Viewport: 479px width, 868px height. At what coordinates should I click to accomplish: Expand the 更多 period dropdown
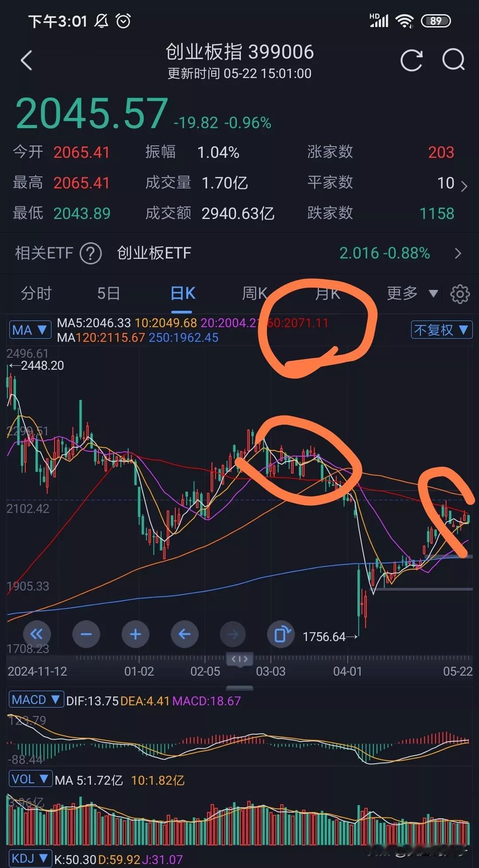(412, 293)
